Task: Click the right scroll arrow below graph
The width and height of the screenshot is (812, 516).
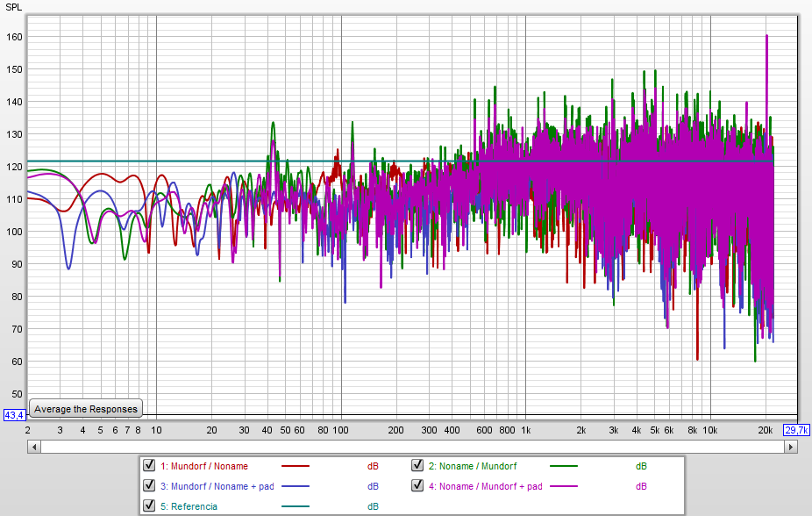Action: 791,447
